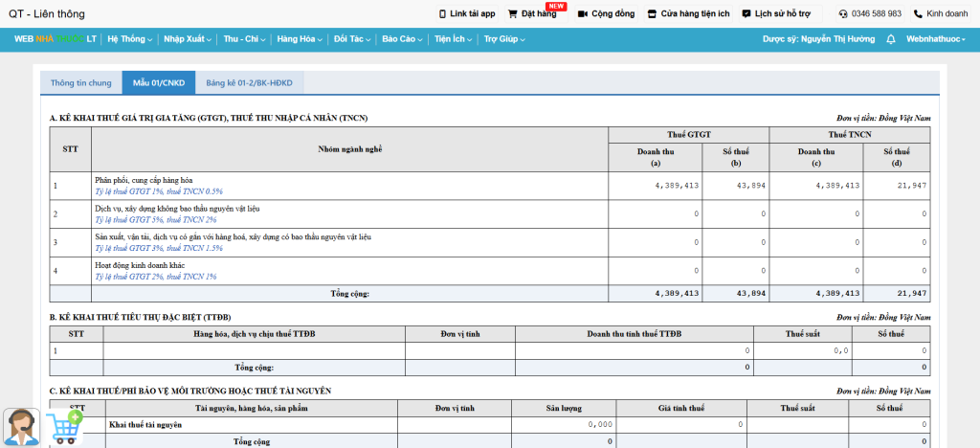Open the Webnhathuoc account dropdown

click(935, 39)
